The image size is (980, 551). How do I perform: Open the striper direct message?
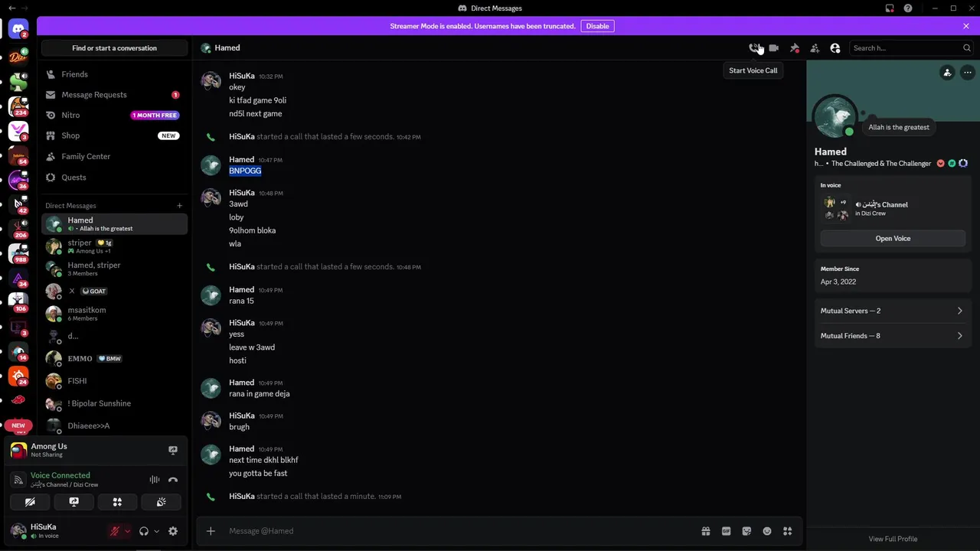pyautogui.click(x=115, y=246)
